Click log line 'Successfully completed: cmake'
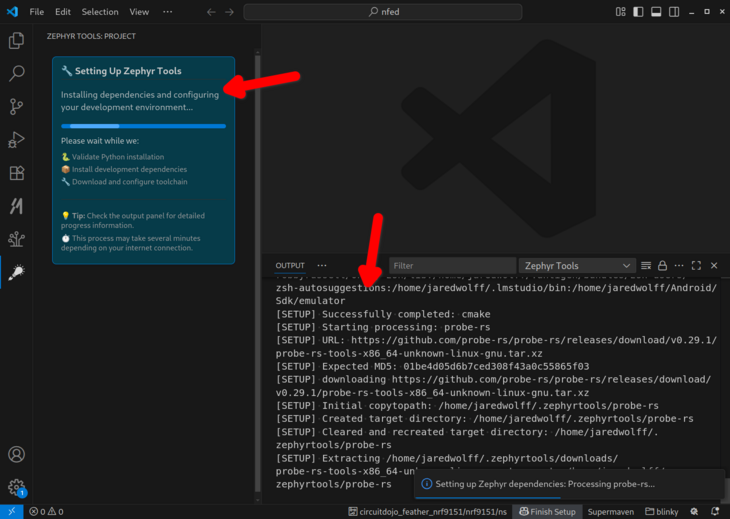730x519 pixels. [383, 314]
